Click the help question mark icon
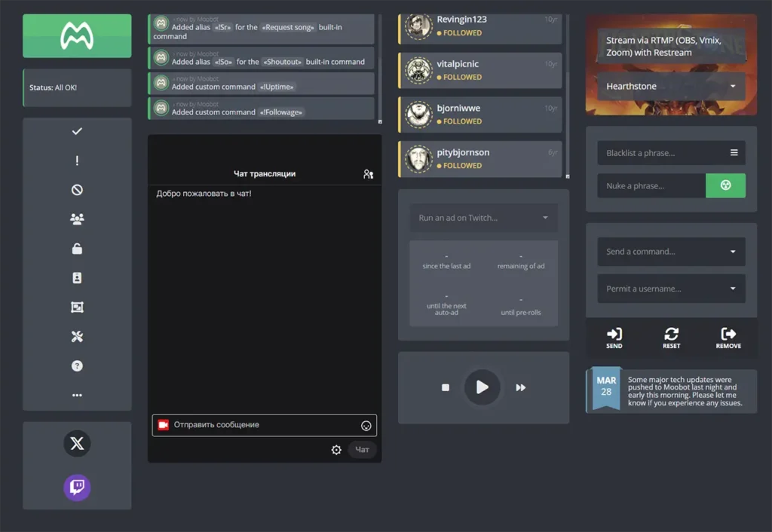772x532 pixels. click(x=77, y=365)
